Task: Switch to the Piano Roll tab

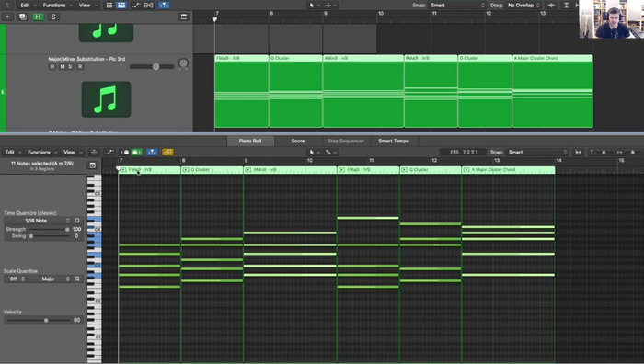Action: [x=250, y=141]
